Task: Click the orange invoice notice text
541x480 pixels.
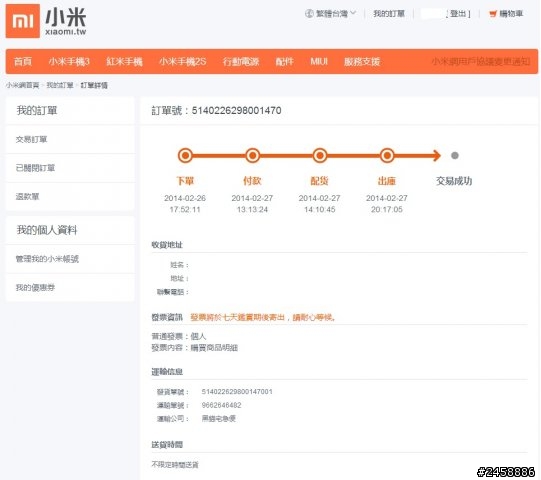Action: 263,317
